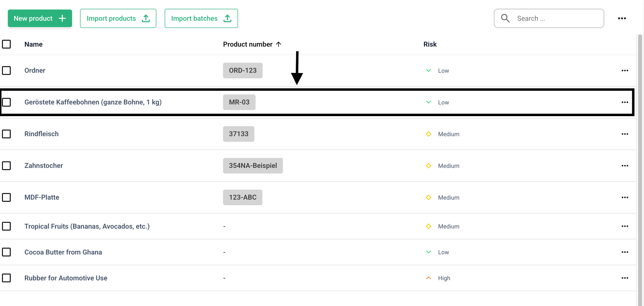Select the Geröstete Kaffeebohnen row checkbox
Image resolution: width=644 pixels, height=306 pixels.
[6, 102]
